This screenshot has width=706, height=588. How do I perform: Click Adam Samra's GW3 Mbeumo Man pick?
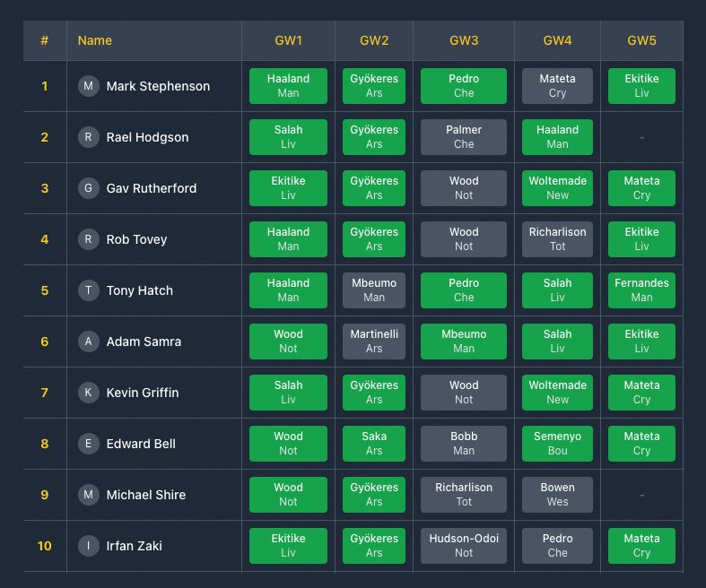pyautogui.click(x=464, y=342)
